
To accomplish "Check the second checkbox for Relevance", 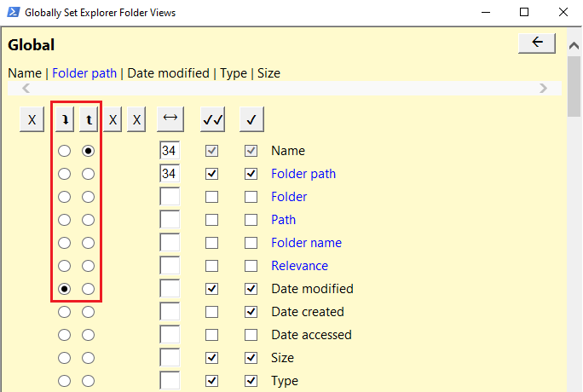I will (251, 266).
